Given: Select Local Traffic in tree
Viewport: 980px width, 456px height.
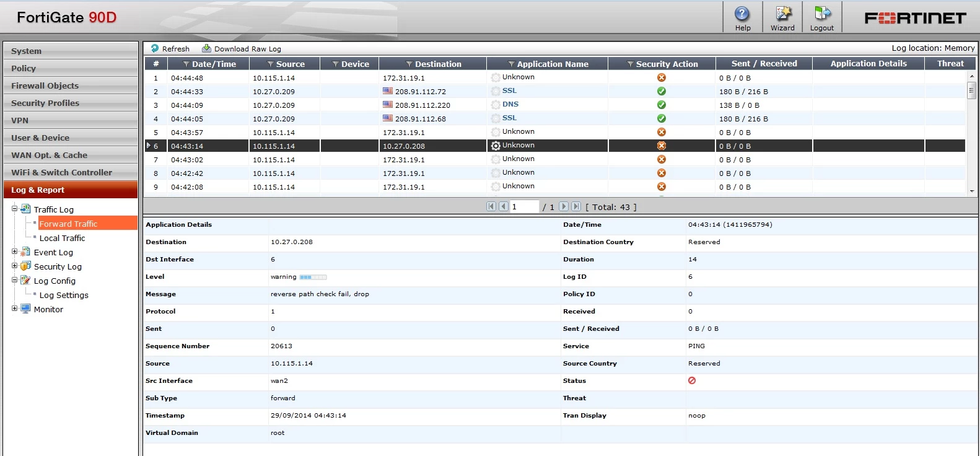Looking at the screenshot, I should coord(63,238).
